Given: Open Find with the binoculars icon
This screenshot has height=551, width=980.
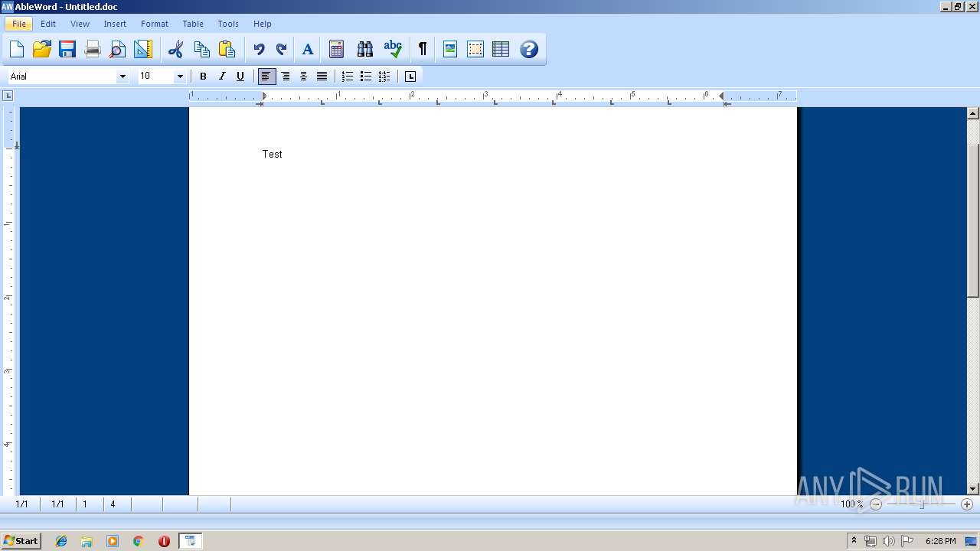Looking at the screenshot, I should tap(365, 50).
